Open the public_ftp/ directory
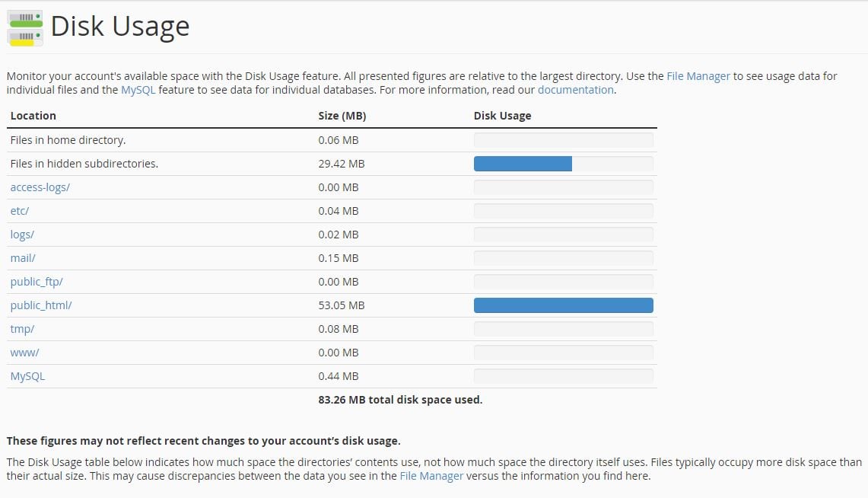This screenshot has width=868, height=498. tap(37, 282)
